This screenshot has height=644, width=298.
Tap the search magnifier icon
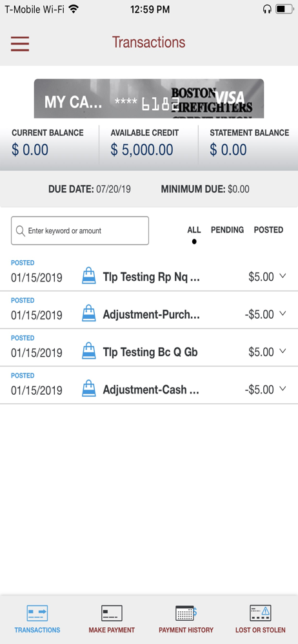(20, 231)
